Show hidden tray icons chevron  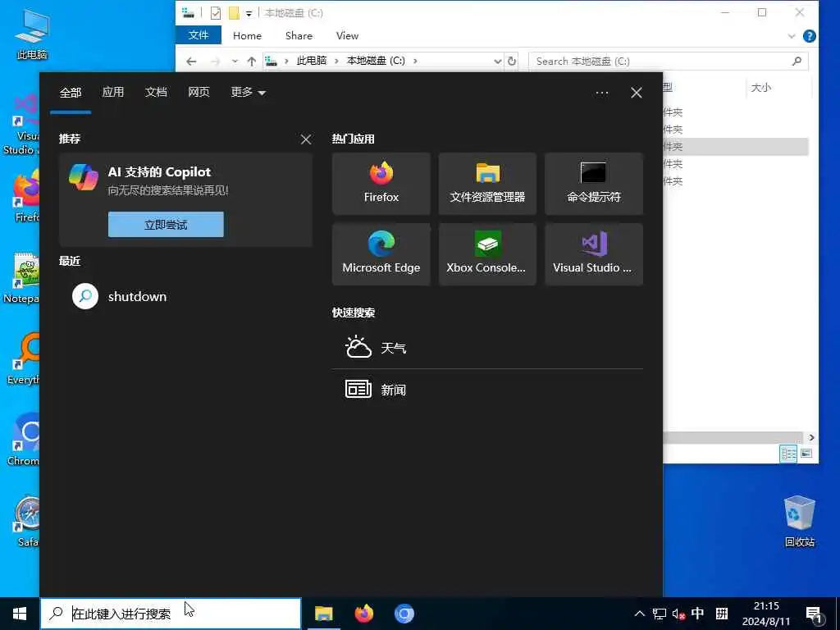(x=639, y=614)
